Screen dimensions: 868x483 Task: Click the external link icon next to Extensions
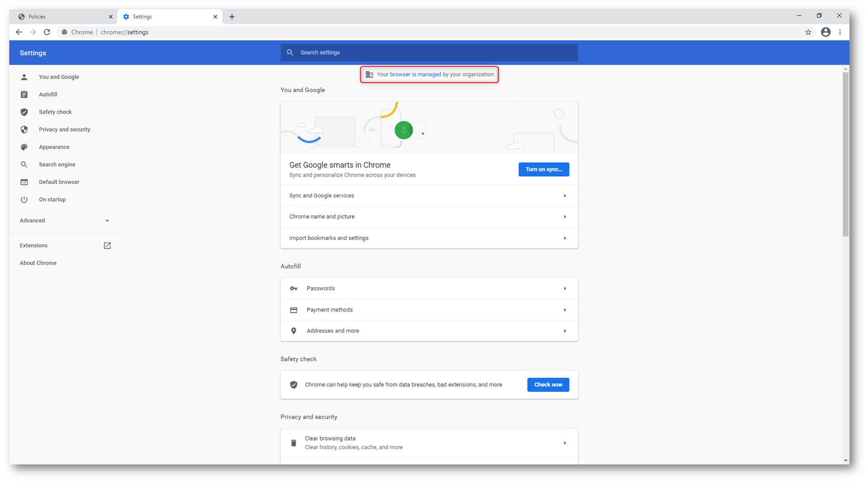(x=107, y=245)
